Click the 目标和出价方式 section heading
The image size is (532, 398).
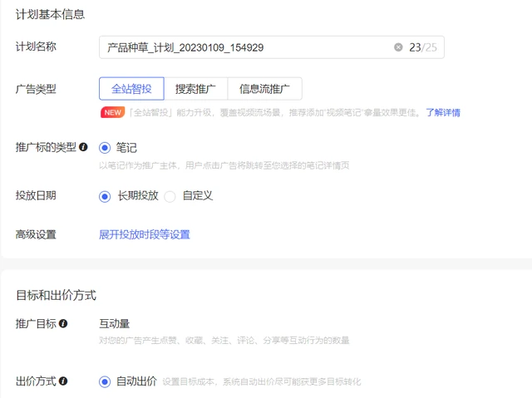click(x=56, y=295)
